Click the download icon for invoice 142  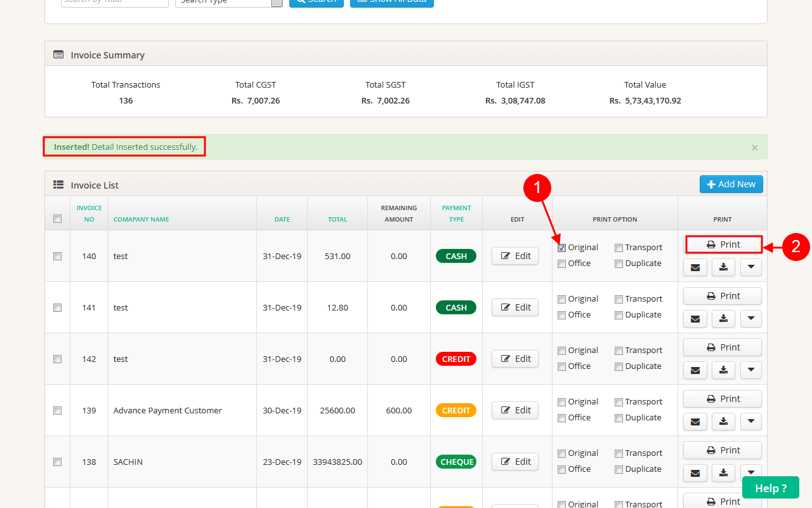pyautogui.click(x=723, y=370)
